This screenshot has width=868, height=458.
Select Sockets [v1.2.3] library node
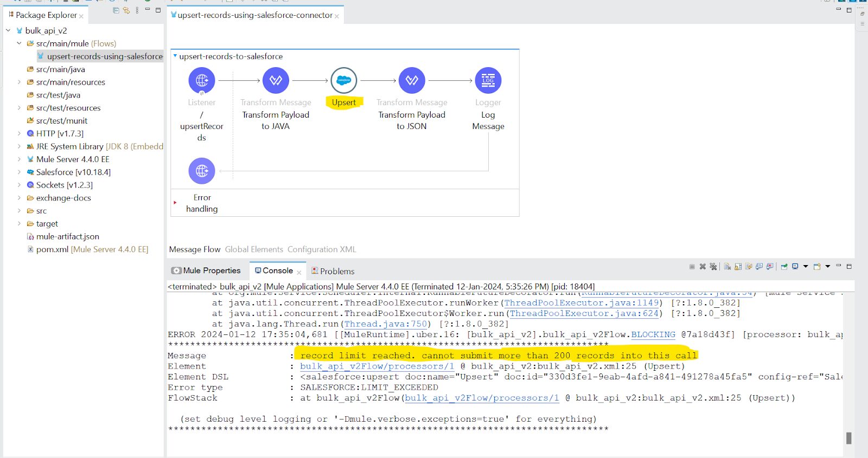click(60, 185)
